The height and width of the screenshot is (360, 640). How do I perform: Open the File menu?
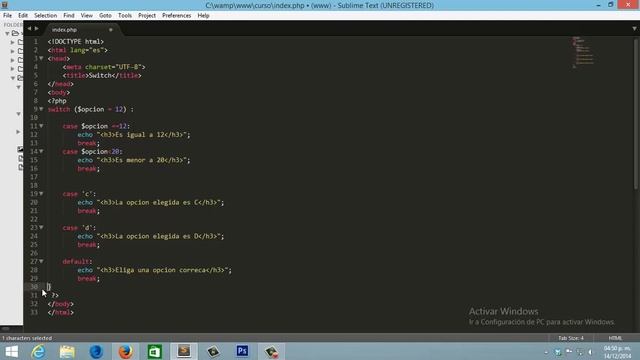[x=7, y=16]
